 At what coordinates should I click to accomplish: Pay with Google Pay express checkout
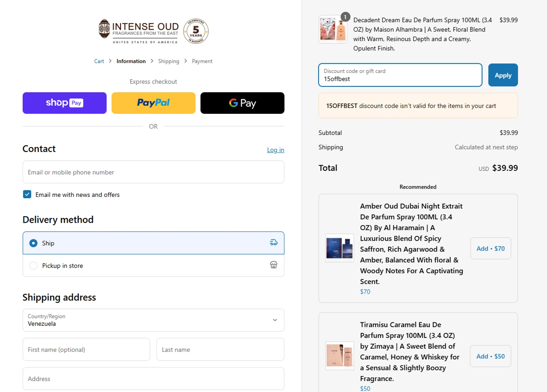(x=243, y=103)
